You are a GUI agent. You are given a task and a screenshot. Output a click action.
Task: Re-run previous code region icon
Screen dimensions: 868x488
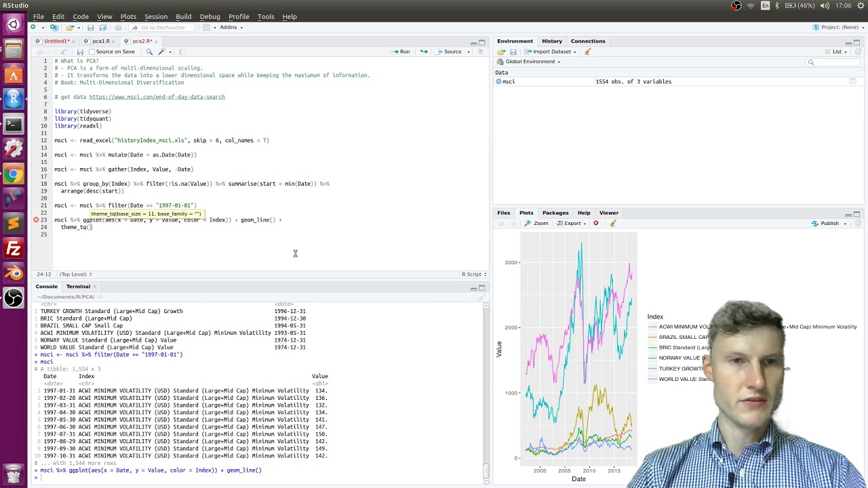click(424, 52)
